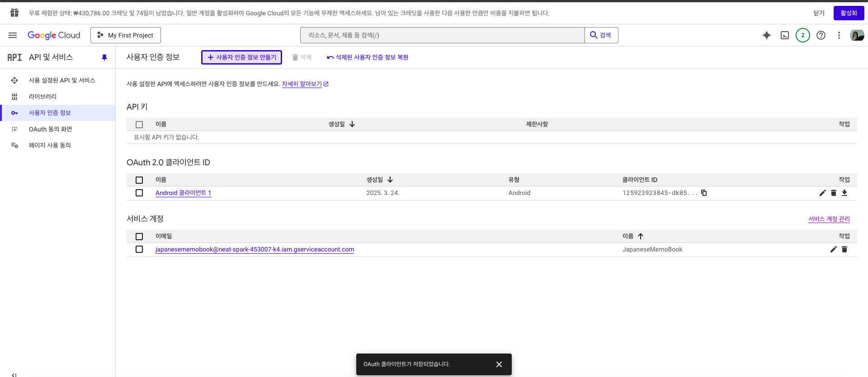
Task: Open the My First Project selector
Action: pos(126,35)
